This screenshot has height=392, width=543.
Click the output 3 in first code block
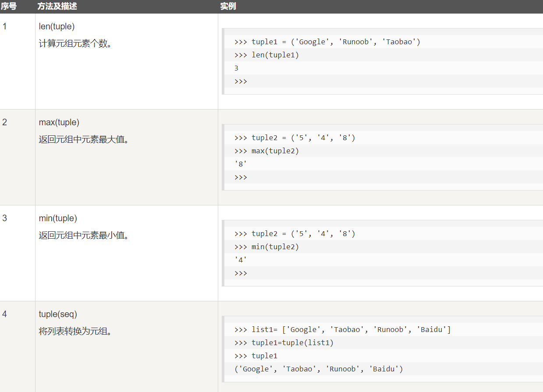[x=237, y=68]
